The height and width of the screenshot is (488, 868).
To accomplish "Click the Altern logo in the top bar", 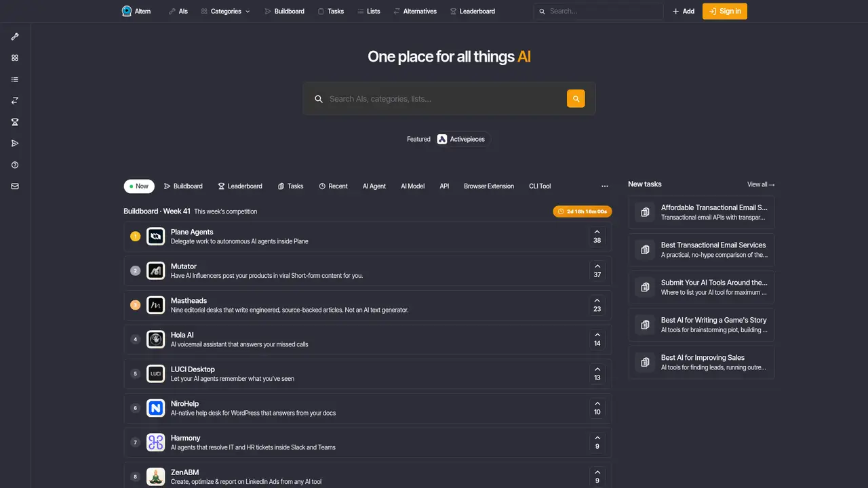I will pyautogui.click(x=136, y=11).
